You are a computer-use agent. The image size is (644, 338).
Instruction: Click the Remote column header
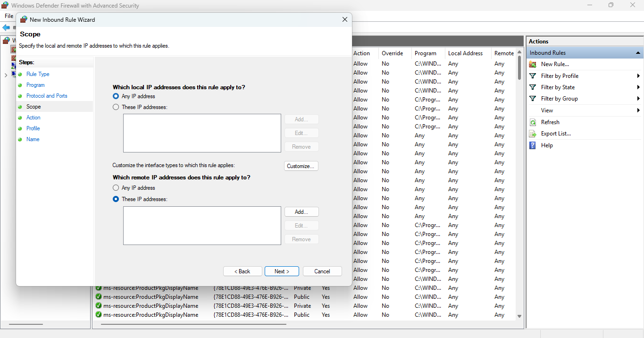pyautogui.click(x=504, y=53)
